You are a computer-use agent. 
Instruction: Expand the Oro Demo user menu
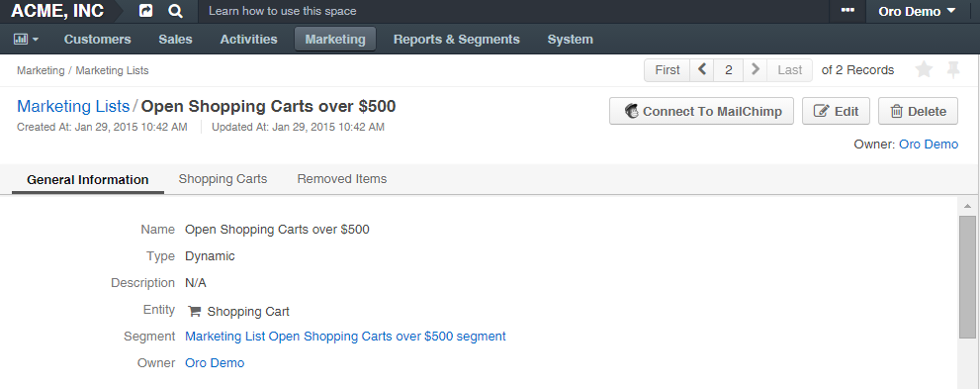917,11
